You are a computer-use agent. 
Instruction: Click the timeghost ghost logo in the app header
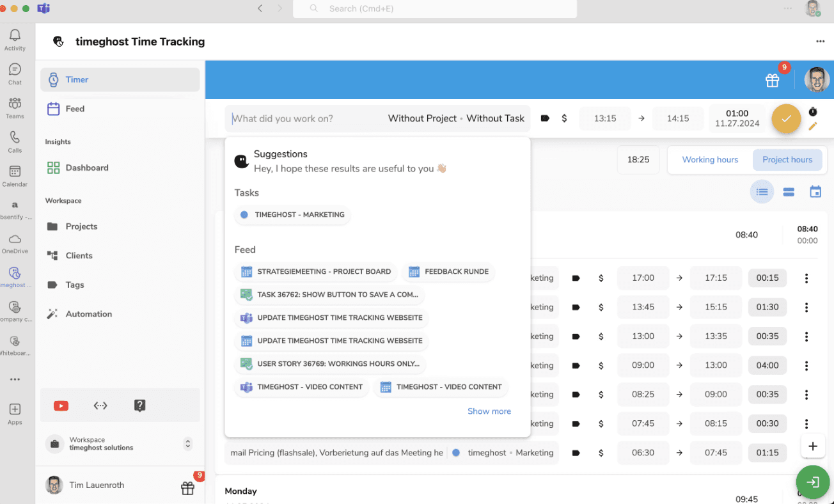(58, 42)
